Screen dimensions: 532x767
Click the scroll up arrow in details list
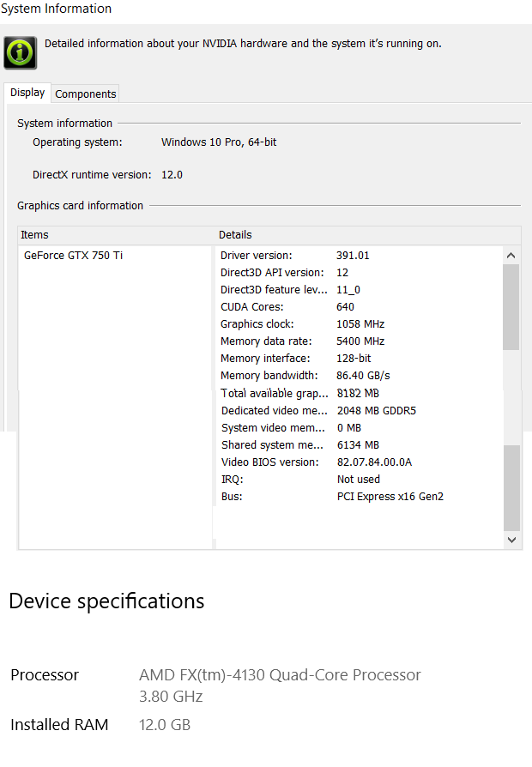(511, 256)
